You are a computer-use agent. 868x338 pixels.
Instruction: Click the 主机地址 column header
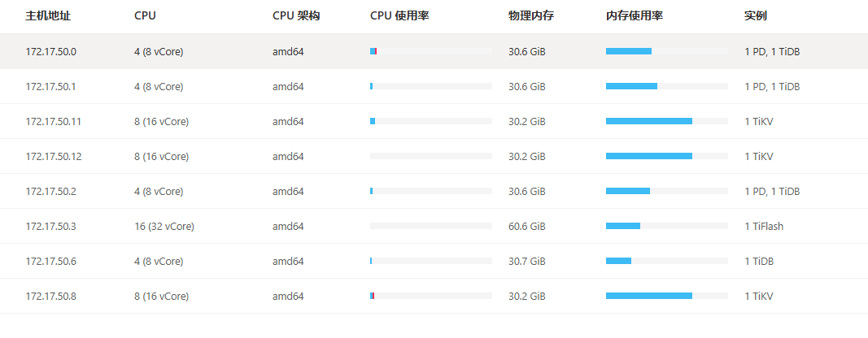click(44, 15)
